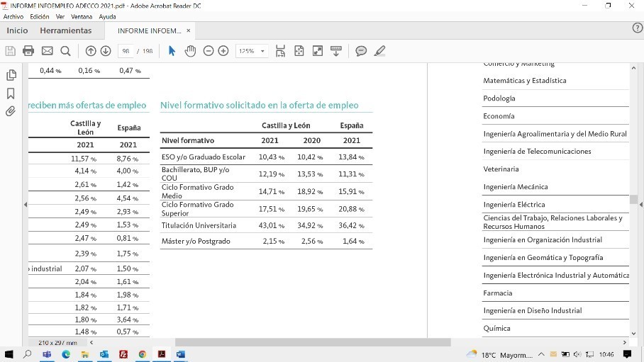
Task: Click the horizontal scrollbar thumb
Action: tap(313, 342)
